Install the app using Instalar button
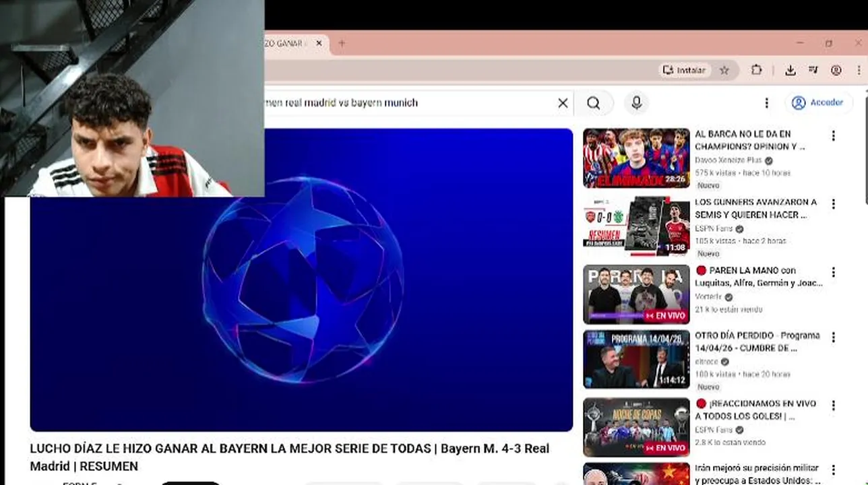The width and height of the screenshot is (868, 485). [x=683, y=70]
